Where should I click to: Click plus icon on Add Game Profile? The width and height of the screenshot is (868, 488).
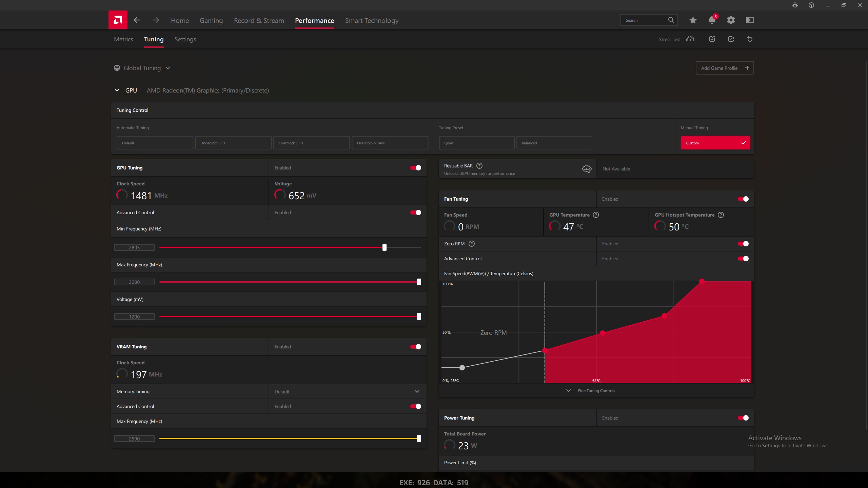coord(747,68)
